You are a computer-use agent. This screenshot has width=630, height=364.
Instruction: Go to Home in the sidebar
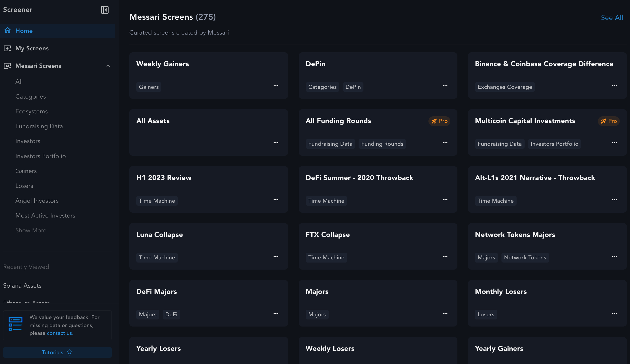tap(57, 31)
